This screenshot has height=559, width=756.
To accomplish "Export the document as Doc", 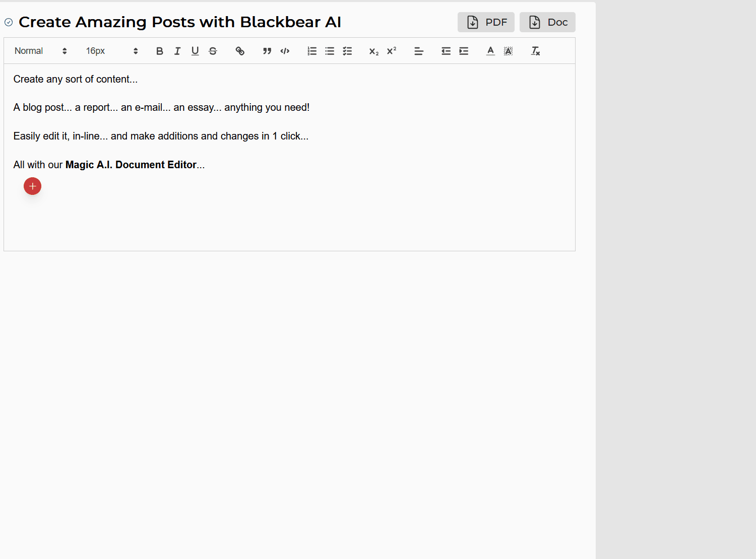I will click(547, 22).
